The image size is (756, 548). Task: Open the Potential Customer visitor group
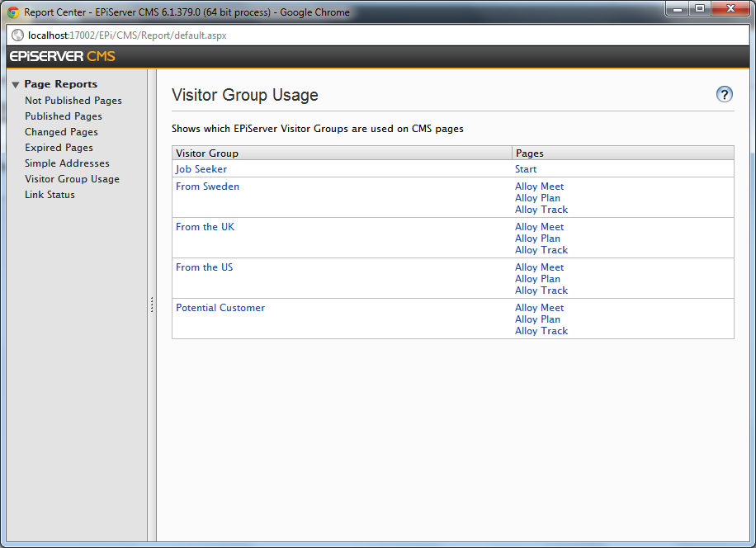point(220,308)
